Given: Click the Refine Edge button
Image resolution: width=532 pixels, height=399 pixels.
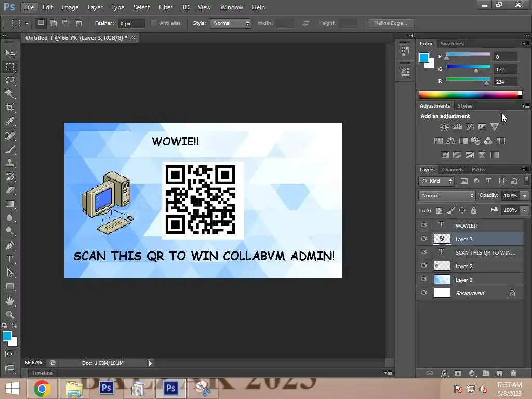Looking at the screenshot, I should tap(391, 23).
